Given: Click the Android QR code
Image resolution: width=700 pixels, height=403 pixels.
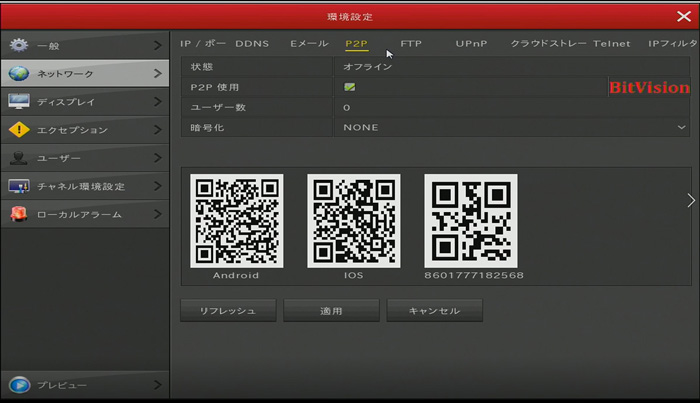Looking at the screenshot, I should (x=237, y=221).
